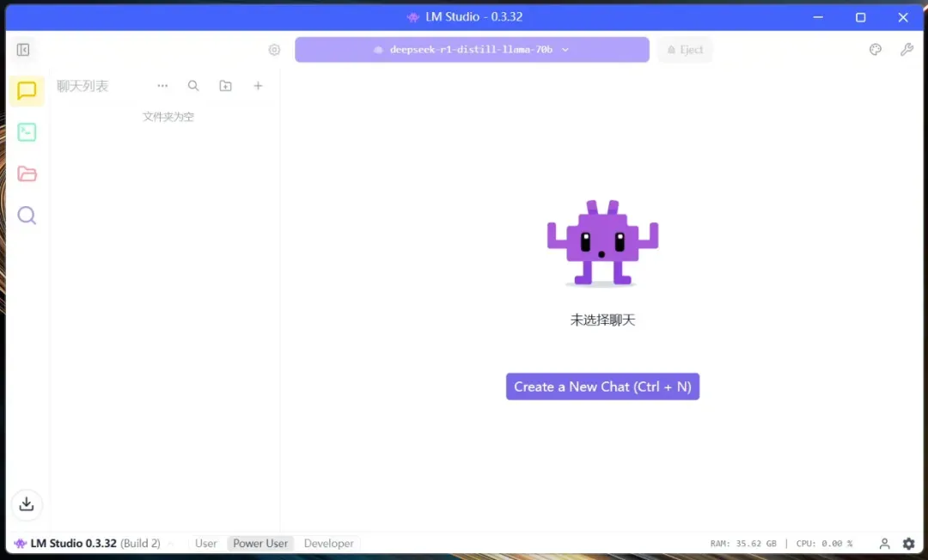This screenshot has height=560, width=928.
Task: Click LM Studio 0.3.32 version label
Action: 73,544
